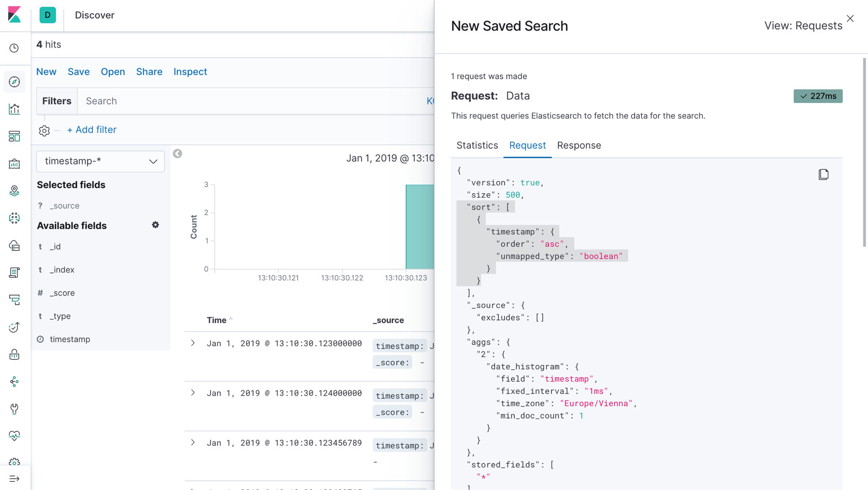Open the APM icon in sidebar

[x=14, y=300]
